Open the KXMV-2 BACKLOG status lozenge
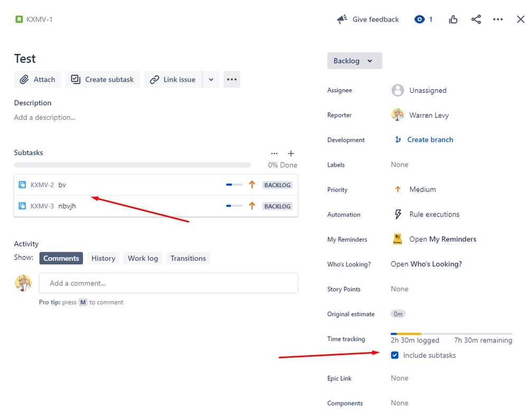Viewport: 527px width, 420px height. click(277, 185)
